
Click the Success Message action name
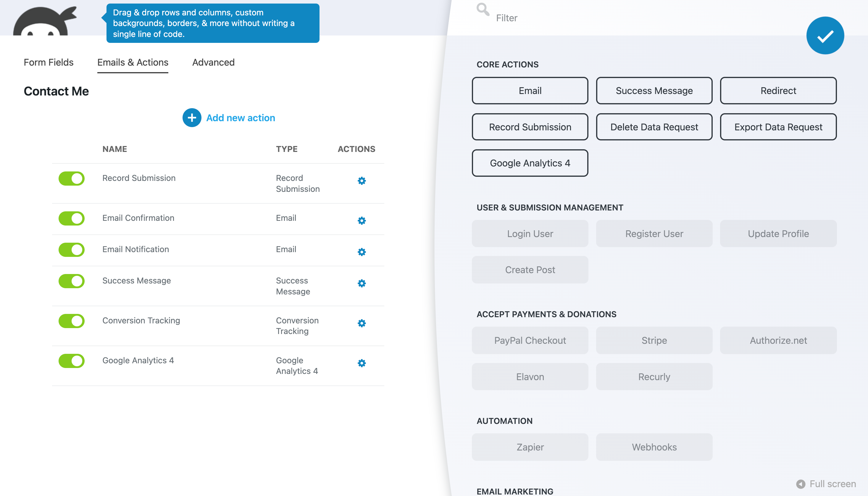tap(137, 281)
